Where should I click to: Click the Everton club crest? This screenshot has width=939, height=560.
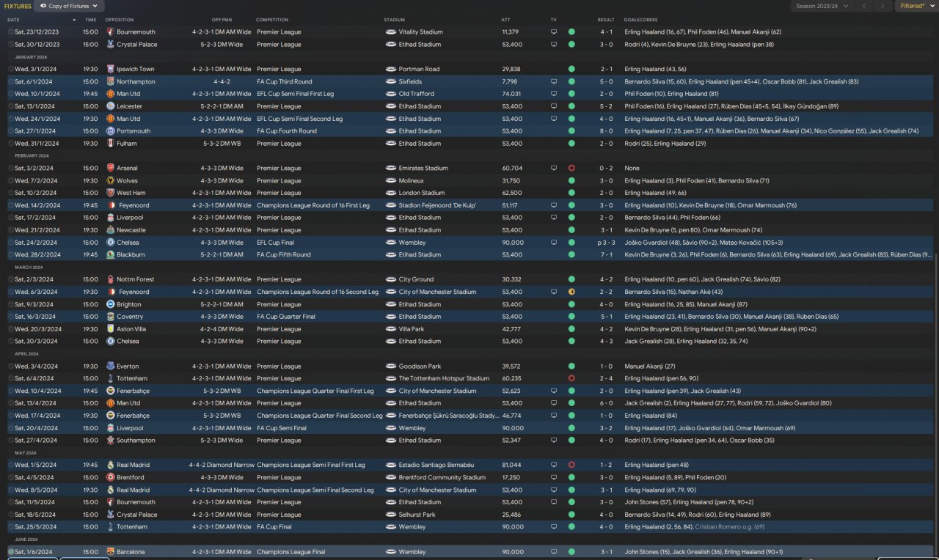coord(110,366)
